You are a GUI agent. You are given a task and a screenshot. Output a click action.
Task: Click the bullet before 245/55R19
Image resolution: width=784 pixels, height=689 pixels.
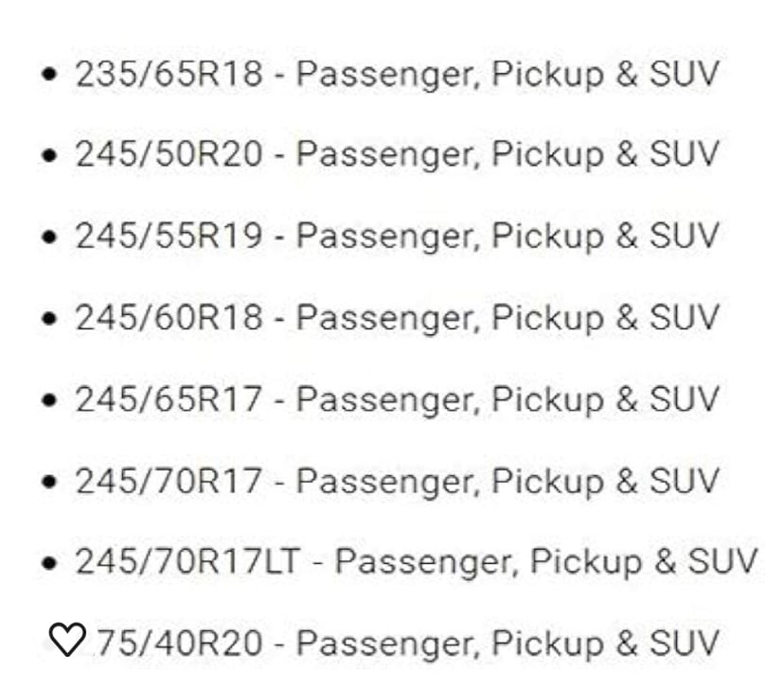coord(49,237)
